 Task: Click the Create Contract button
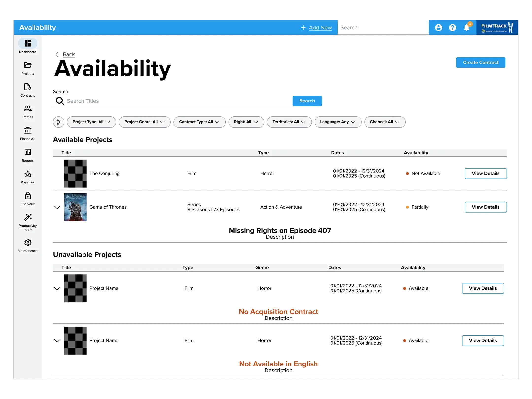pyautogui.click(x=480, y=63)
